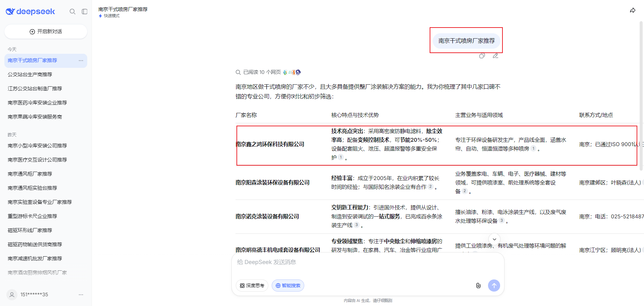Screen dimensions: 644x306
Task: Select the 南京实验室设备专业厂家推荐 conversation
Action: tap(46, 202)
